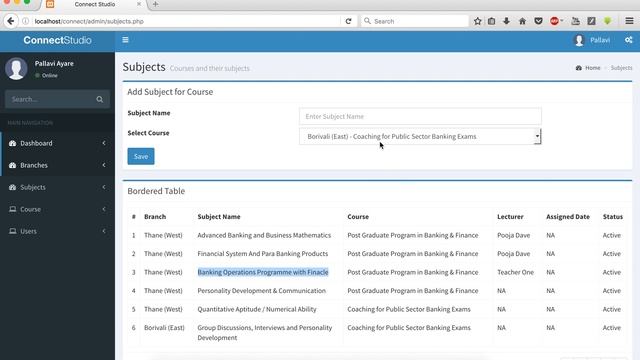This screenshot has height=360, width=640.
Task: Go to the browser home icon
Action: [522, 21]
